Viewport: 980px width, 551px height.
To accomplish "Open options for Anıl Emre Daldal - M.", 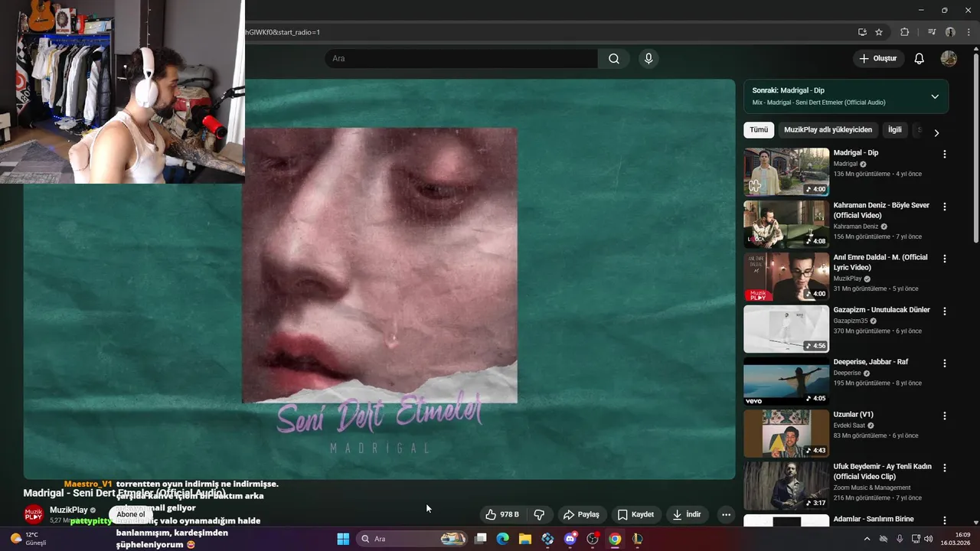I will [944, 259].
